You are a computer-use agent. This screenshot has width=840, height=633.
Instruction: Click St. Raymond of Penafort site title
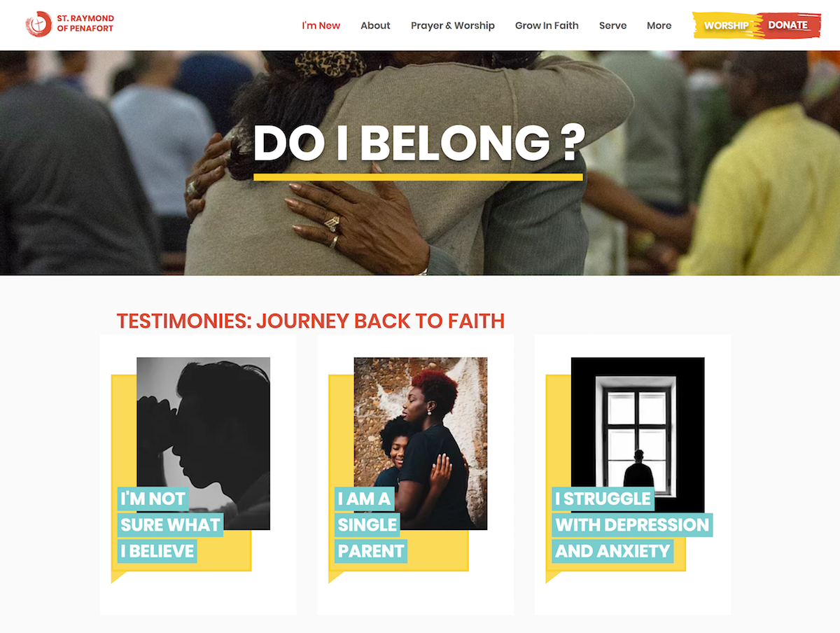[x=85, y=24]
